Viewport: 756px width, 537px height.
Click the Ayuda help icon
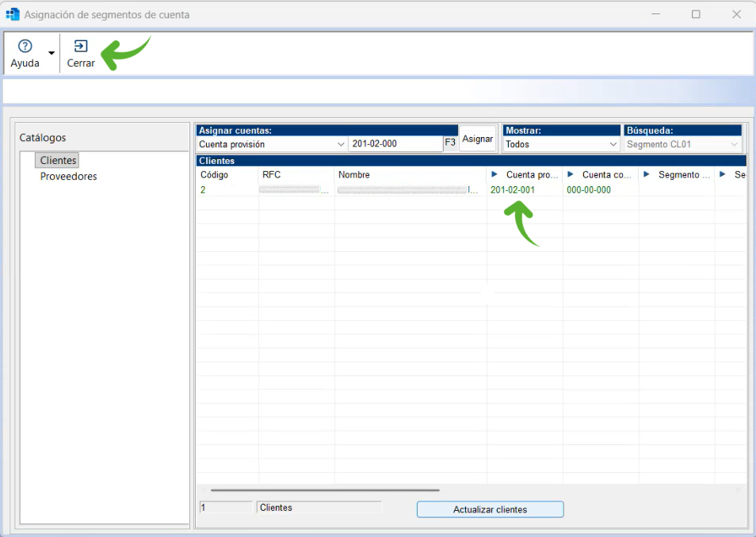[25, 47]
